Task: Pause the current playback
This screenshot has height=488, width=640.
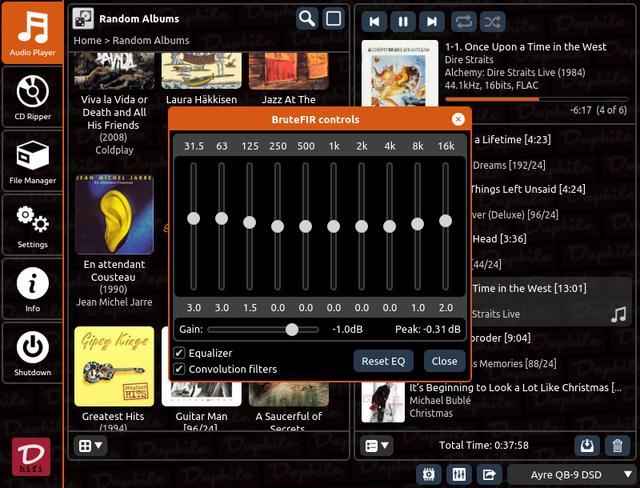Action: tap(402, 21)
